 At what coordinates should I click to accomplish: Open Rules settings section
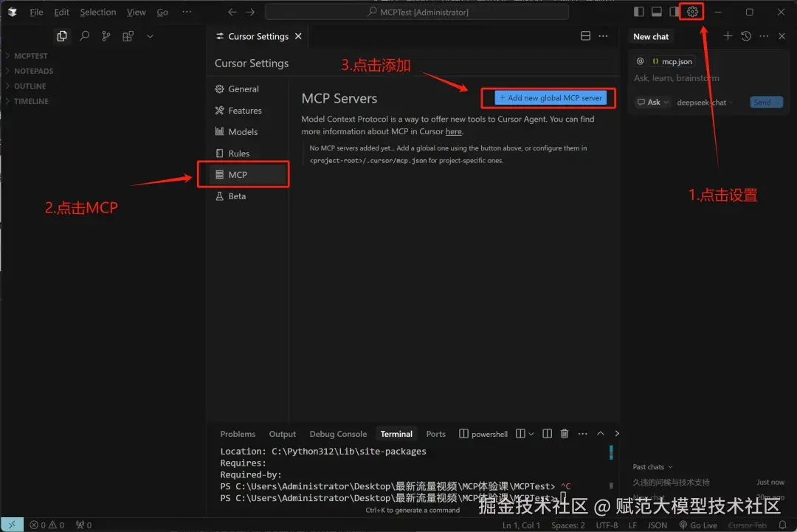[x=239, y=153]
